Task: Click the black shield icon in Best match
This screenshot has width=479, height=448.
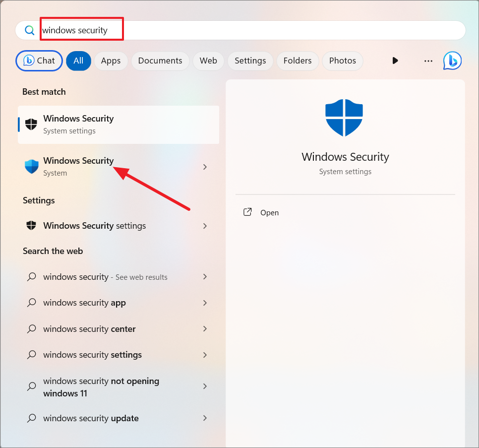Action: (31, 125)
